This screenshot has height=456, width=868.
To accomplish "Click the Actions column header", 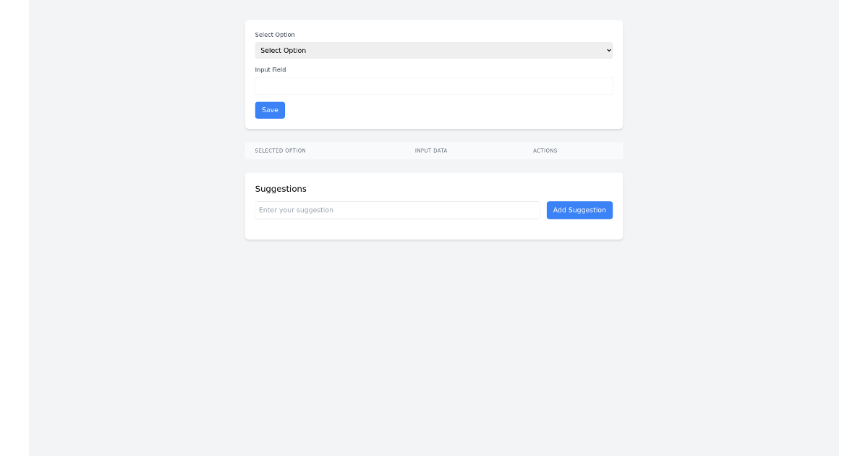I will tap(545, 151).
